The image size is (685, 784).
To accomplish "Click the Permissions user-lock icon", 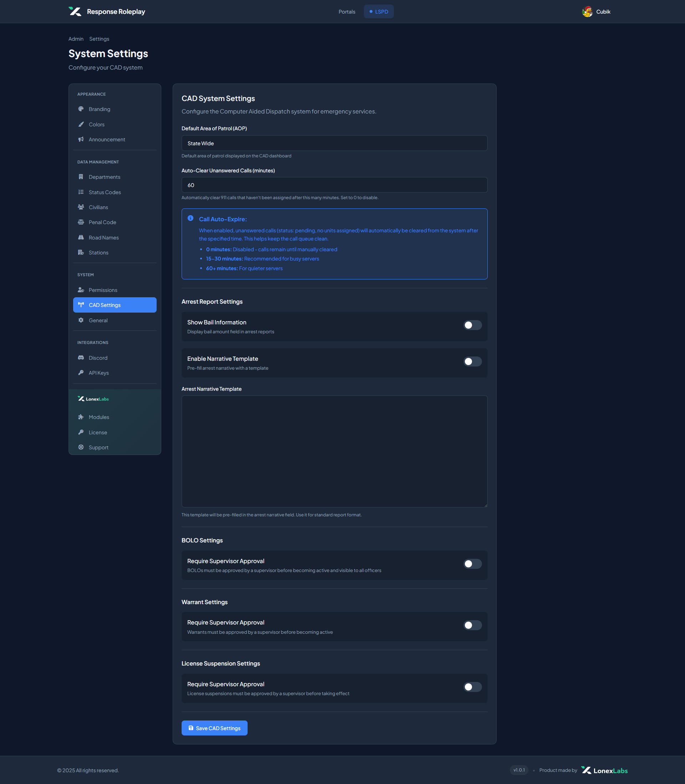I will click(x=81, y=290).
